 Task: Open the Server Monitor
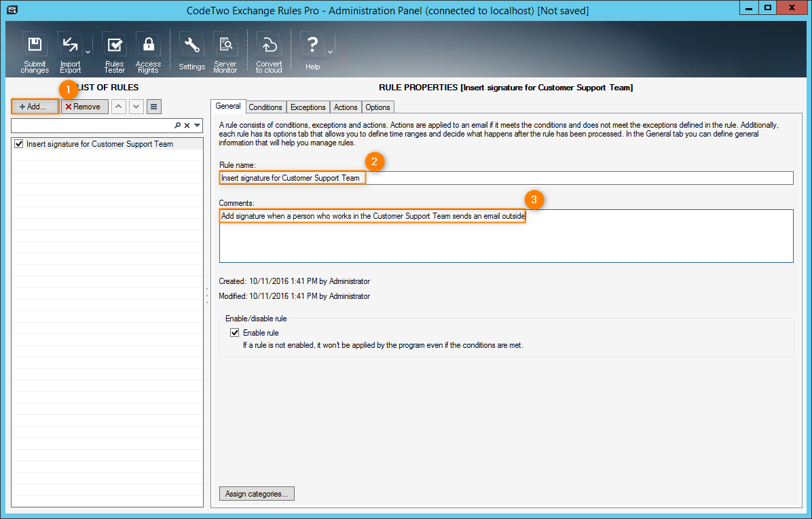[225, 54]
